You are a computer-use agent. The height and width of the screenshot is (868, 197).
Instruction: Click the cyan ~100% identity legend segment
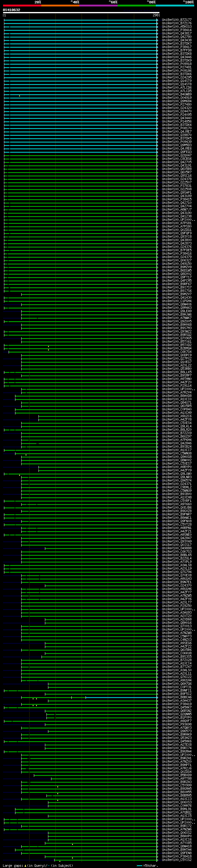click(x=175, y=6)
